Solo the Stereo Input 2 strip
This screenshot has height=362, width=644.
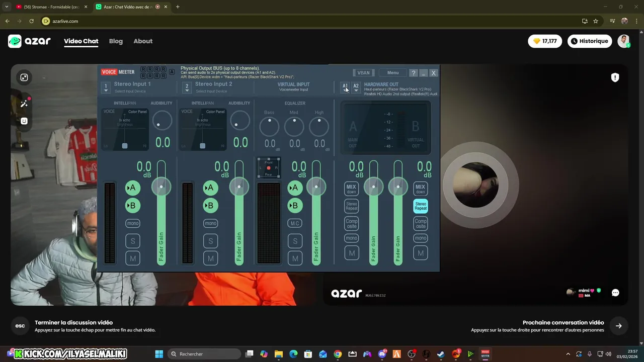tap(210, 241)
